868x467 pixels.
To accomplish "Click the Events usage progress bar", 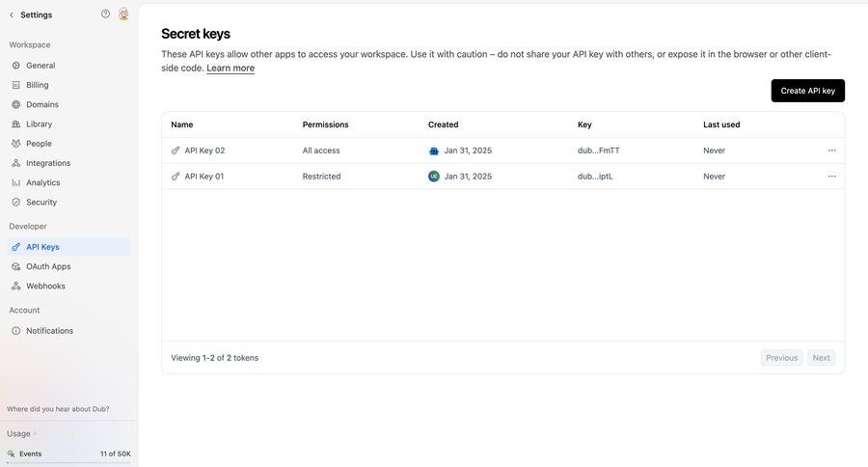I will [x=68, y=463].
